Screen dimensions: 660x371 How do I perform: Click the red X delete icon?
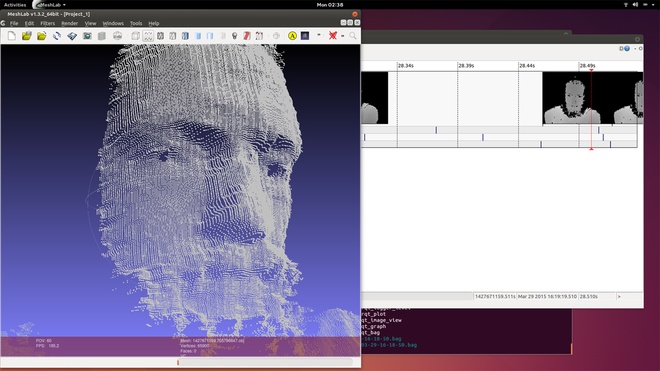click(333, 36)
